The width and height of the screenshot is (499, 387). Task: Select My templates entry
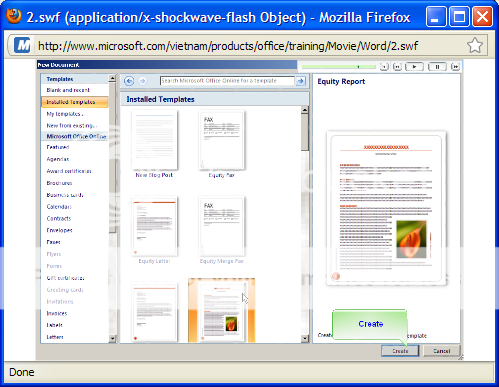65,114
